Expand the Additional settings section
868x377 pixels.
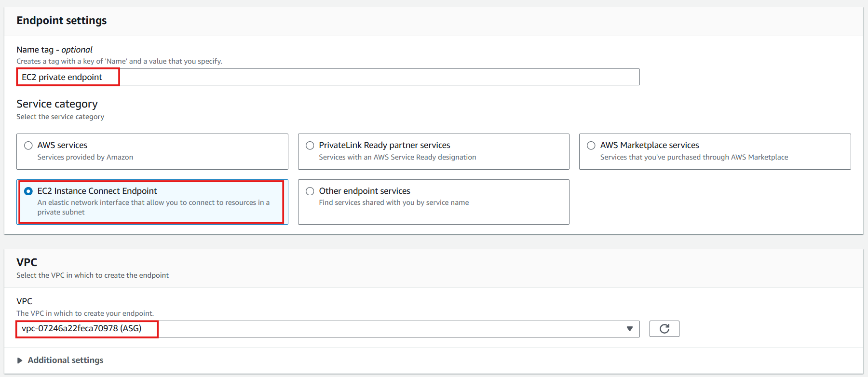point(60,360)
